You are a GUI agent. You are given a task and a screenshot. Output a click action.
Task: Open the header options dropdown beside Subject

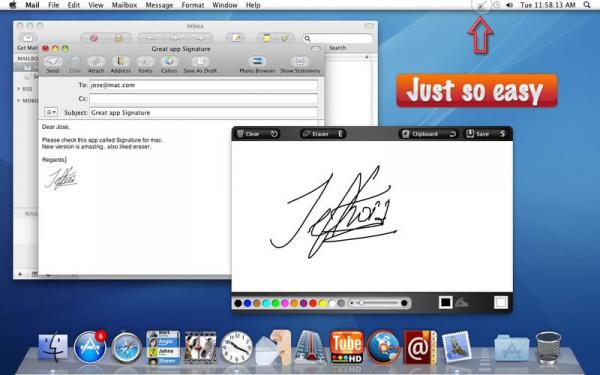[x=51, y=112]
